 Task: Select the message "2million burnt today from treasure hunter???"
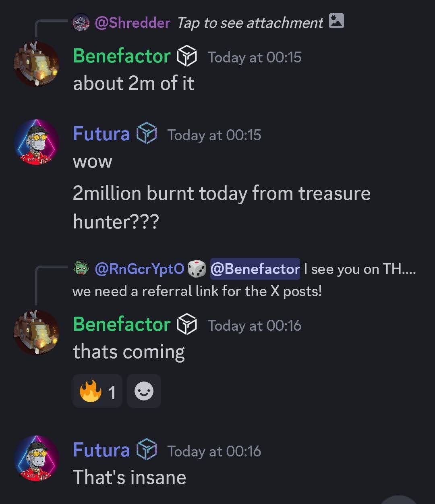pos(222,207)
